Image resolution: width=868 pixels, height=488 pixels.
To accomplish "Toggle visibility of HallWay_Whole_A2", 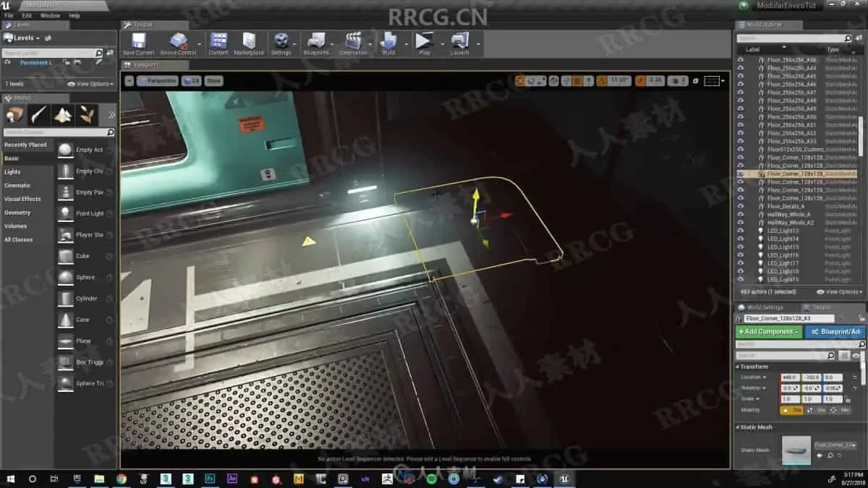I will point(740,223).
